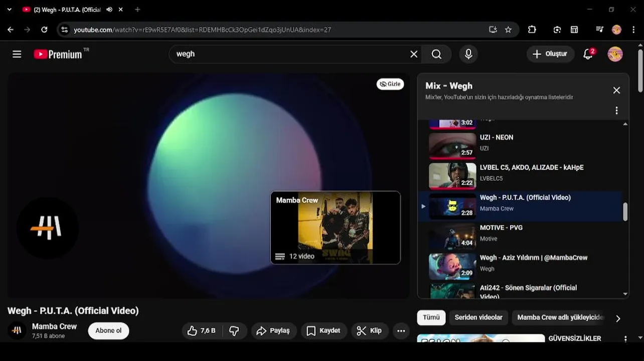Open the account avatar menu in YouTube
Screen dimensions: 644x361
[615, 54]
